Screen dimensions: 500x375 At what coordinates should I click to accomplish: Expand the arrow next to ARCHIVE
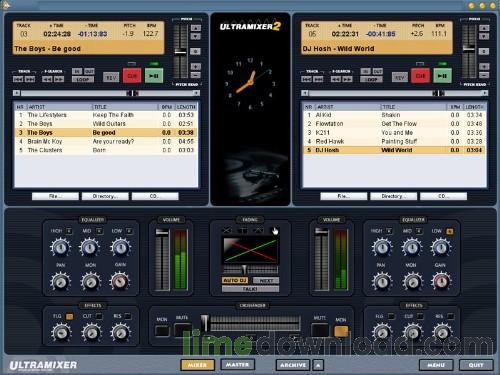tap(318, 365)
